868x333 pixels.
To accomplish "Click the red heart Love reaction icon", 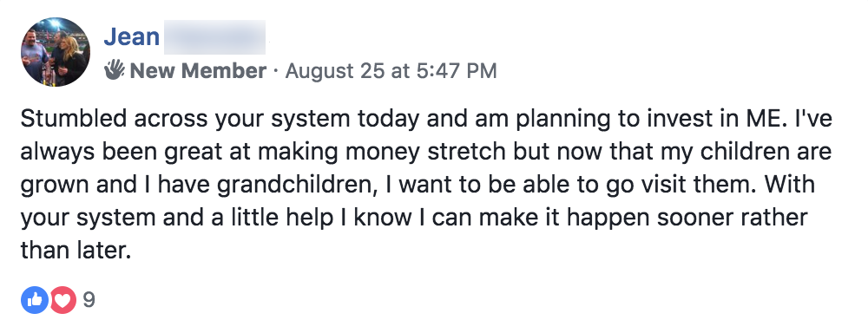I will click(x=63, y=300).
